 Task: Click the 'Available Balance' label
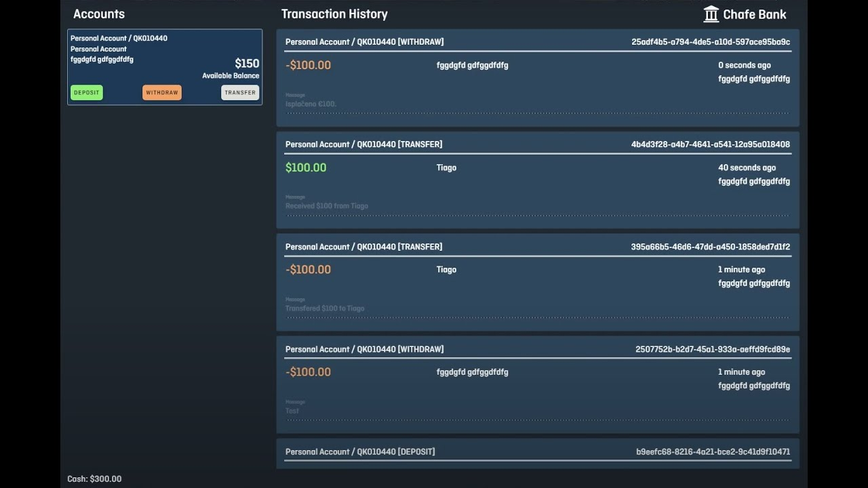231,76
